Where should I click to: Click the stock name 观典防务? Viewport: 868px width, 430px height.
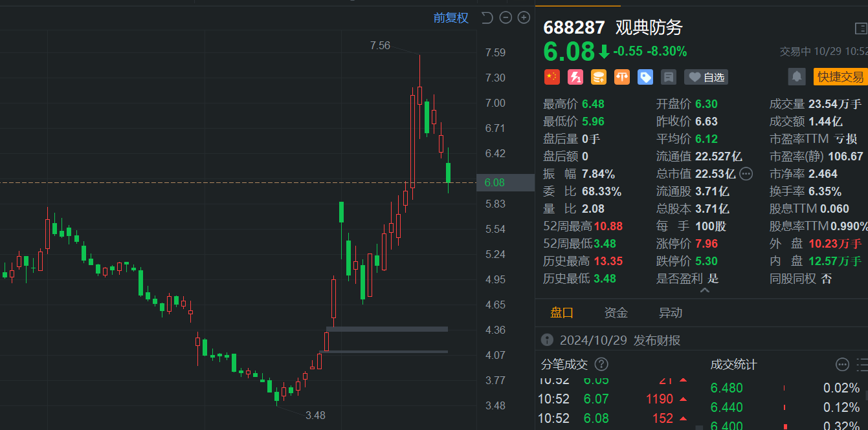649,28
